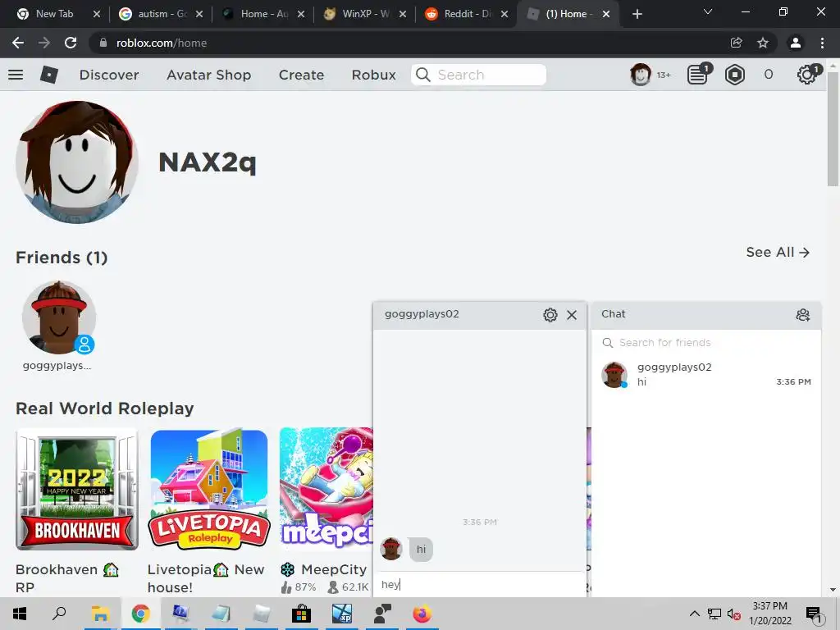Viewport: 840px width, 630px height.
Task: Launch Firefox from the taskbar
Action: [422, 614]
